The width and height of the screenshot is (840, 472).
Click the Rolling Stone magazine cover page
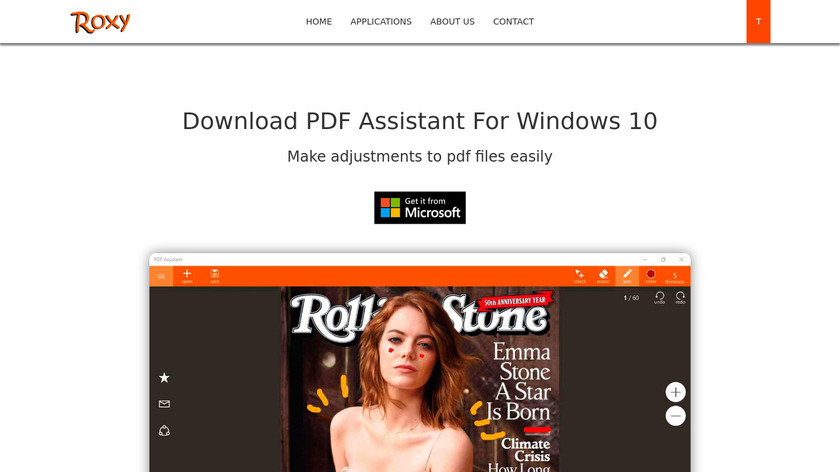[420, 379]
